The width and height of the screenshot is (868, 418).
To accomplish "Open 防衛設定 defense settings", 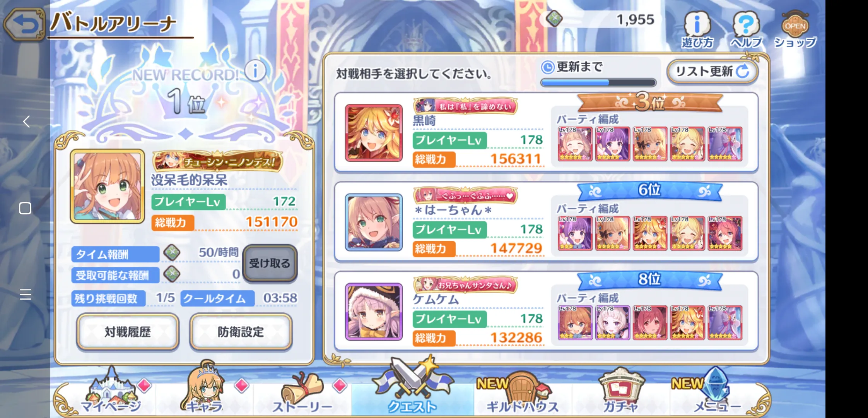I will 241,332.
